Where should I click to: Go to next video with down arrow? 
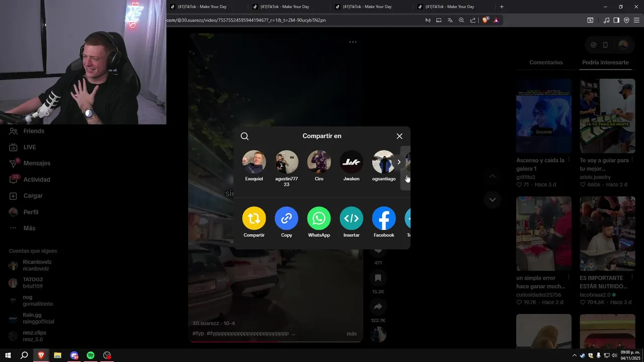493,200
